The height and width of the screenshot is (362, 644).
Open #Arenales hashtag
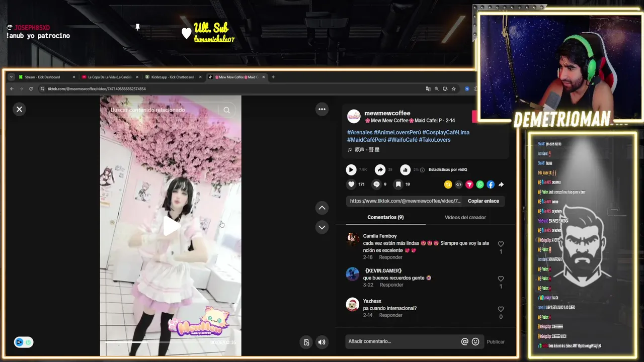coord(360,132)
